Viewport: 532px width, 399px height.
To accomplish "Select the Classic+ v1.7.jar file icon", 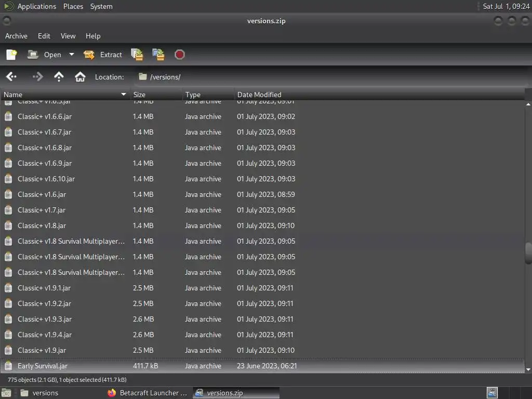I will click(8, 210).
